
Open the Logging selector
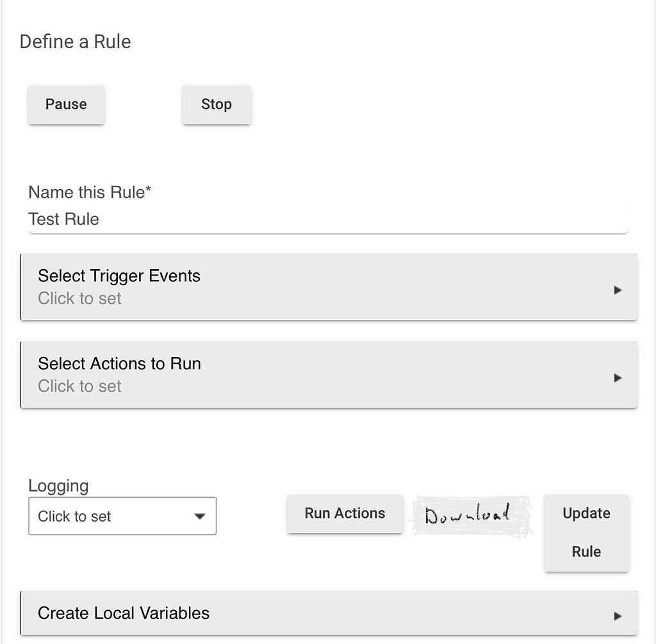click(x=122, y=516)
